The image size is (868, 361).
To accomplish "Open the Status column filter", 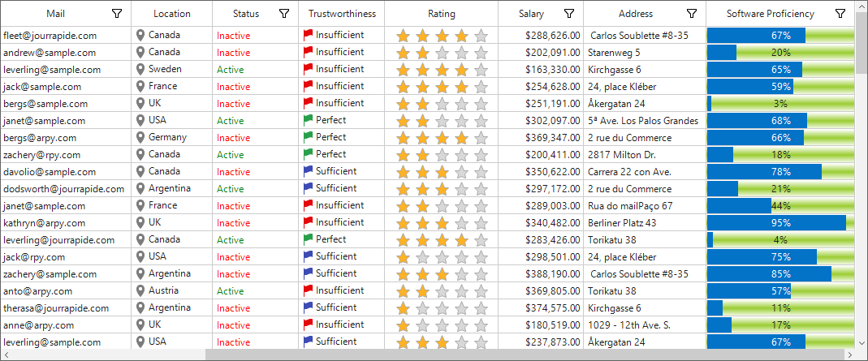I will pos(284,14).
